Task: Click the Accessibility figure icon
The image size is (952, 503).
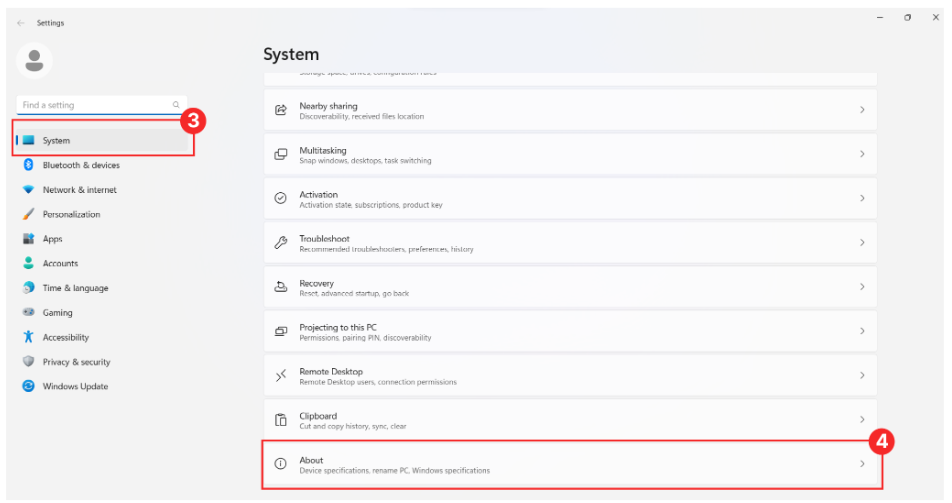Action: pos(29,337)
